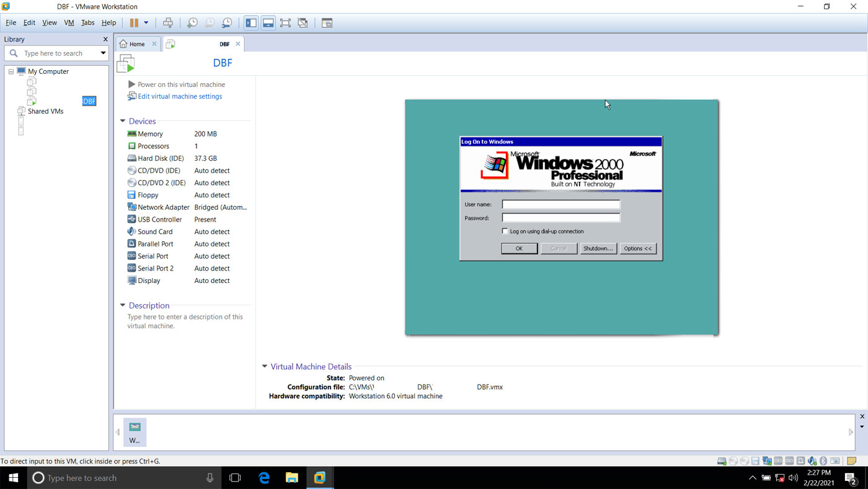Select the Hard Disk (IDE) device
Viewport: 868px width, 489px height.
click(x=187, y=158)
